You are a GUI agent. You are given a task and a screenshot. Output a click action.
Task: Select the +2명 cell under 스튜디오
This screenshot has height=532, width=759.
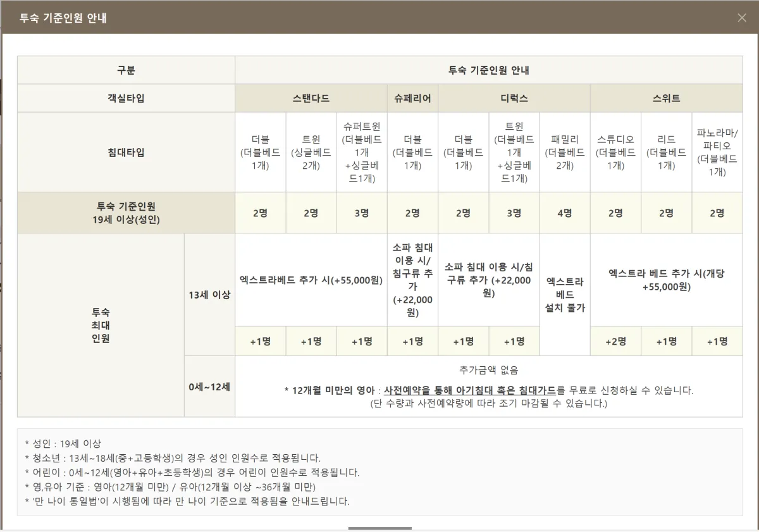[x=615, y=341]
